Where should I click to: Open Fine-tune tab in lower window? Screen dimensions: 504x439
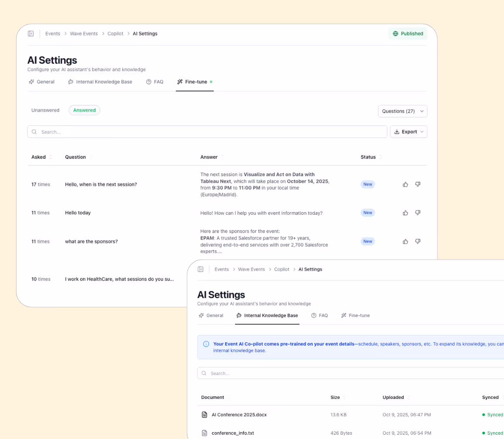coord(355,315)
